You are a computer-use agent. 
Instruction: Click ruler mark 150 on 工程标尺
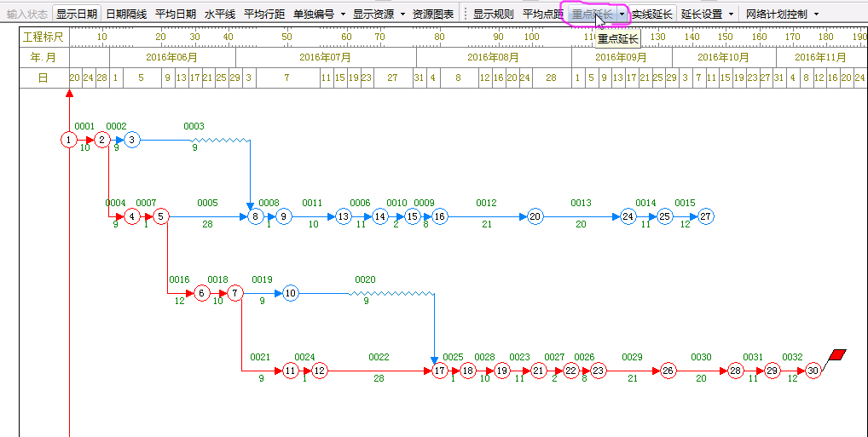725,37
